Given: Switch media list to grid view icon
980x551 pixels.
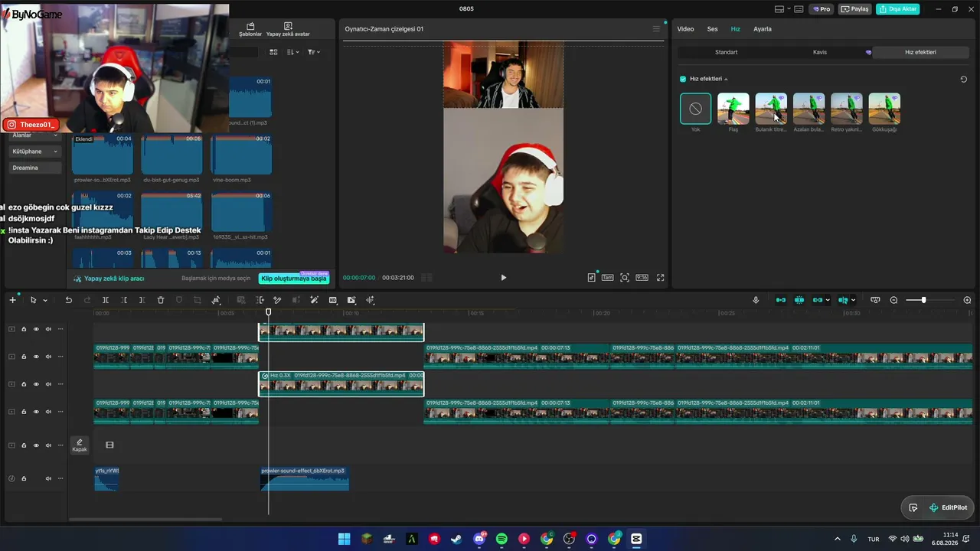Looking at the screenshot, I should [273, 52].
